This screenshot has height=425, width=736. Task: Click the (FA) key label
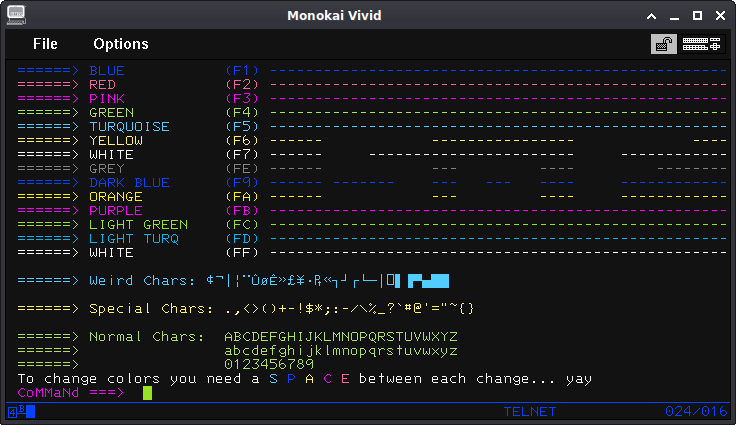[x=242, y=197]
